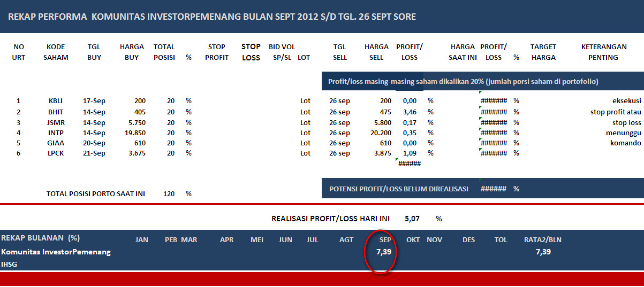The width and height of the screenshot is (644, 287).
Task: Click the 20-Sep buy date cell
Action: click(x=94, y=143)
